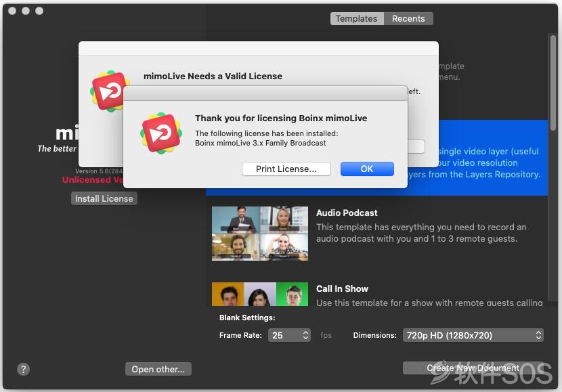Screen dimensions: 562x392
Task: Click the Audio Podcast template title
Action: (x=347, y=213)
